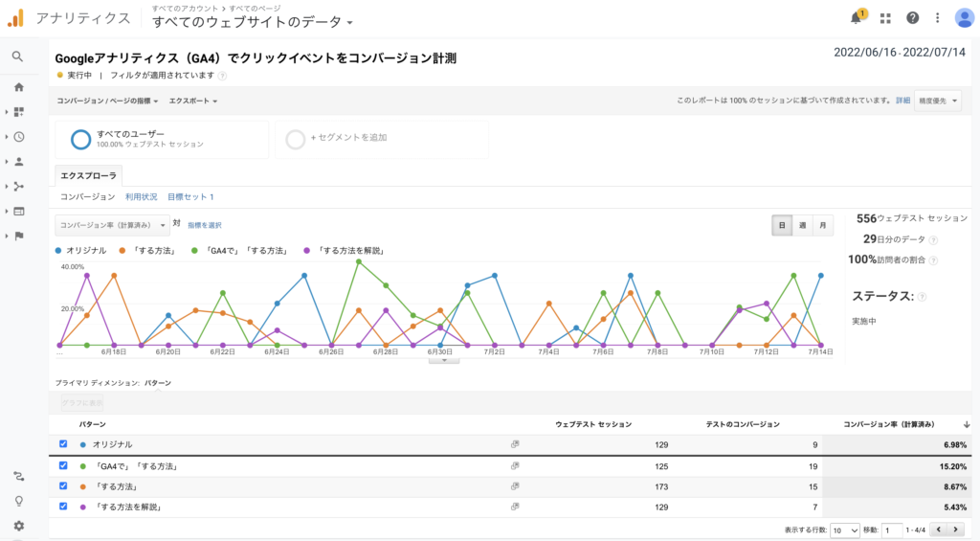This screenshot has width=980, height=541.
Task: Open Audience person icon in sidebar
Action: [19, 162]
